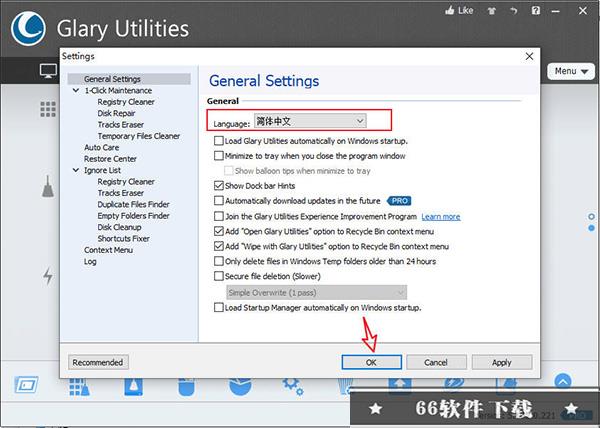
Task: Select General Settings in the tree
Action: click(x=112, y=79)
